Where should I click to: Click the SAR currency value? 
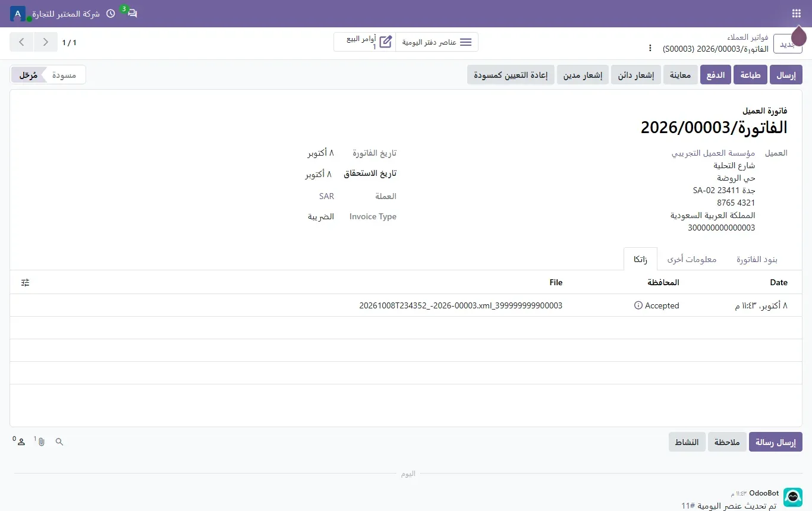coord(326,196)
